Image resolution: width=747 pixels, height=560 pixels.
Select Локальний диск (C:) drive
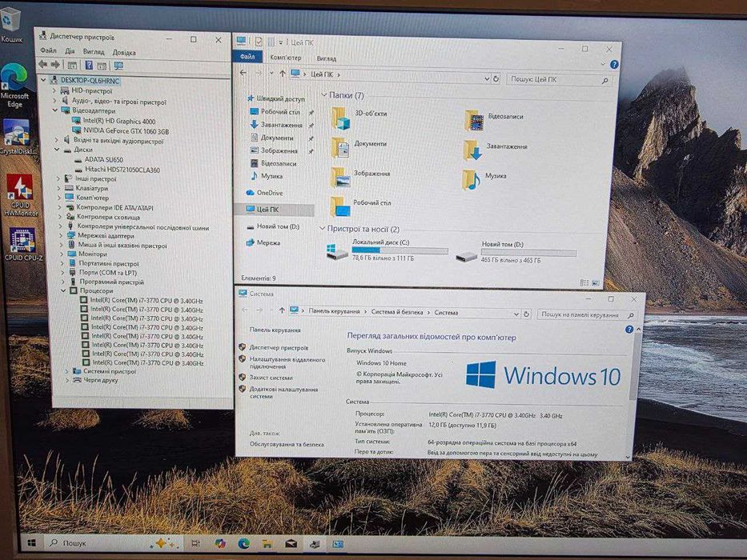[387, 250]
